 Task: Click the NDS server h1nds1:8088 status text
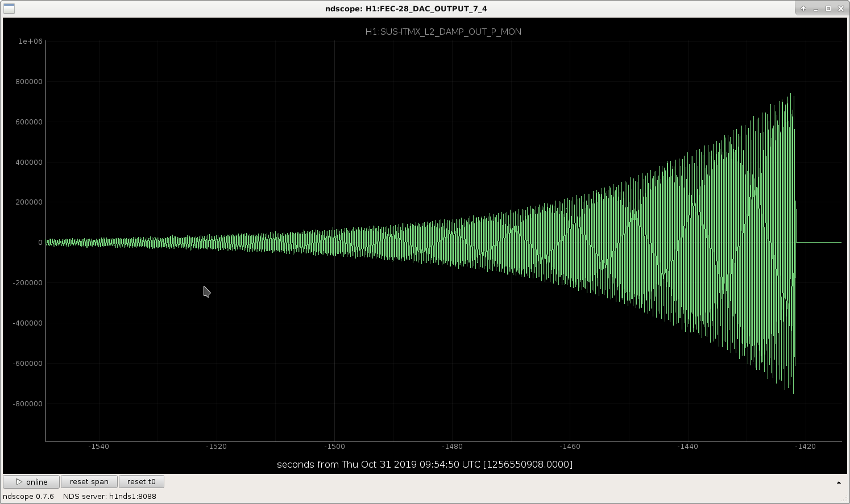110,496
